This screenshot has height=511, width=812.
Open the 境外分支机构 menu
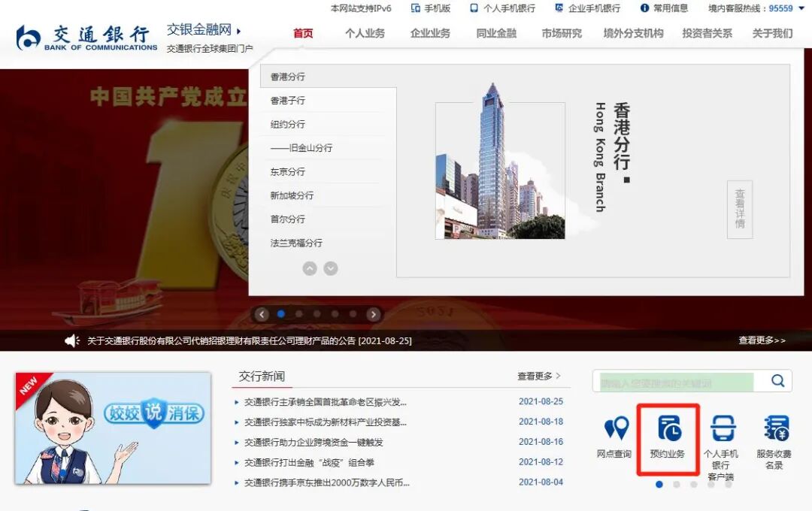point(633,34)
